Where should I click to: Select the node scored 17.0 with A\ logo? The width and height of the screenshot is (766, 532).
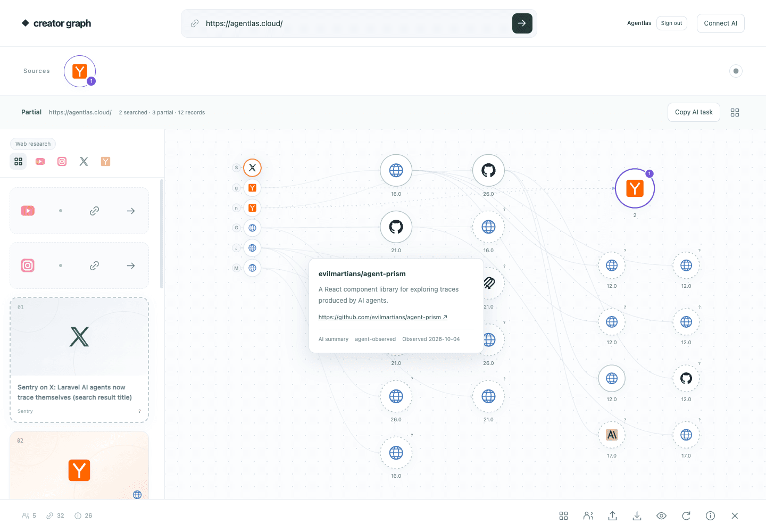coord(612,435)
